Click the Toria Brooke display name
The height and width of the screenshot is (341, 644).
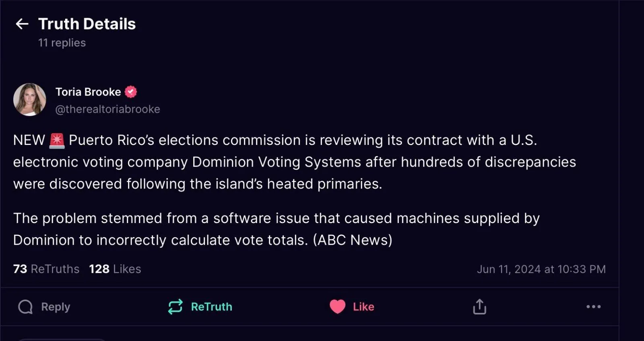(x=88, y=92)
